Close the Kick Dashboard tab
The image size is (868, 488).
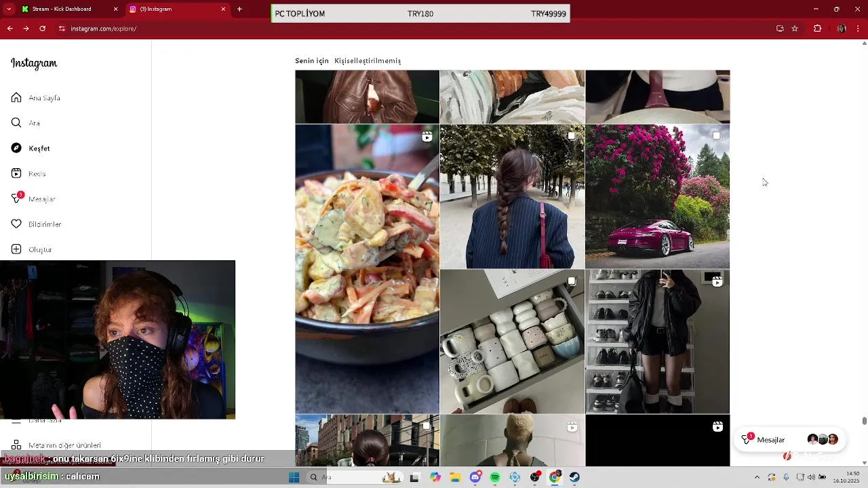point(115,9)
